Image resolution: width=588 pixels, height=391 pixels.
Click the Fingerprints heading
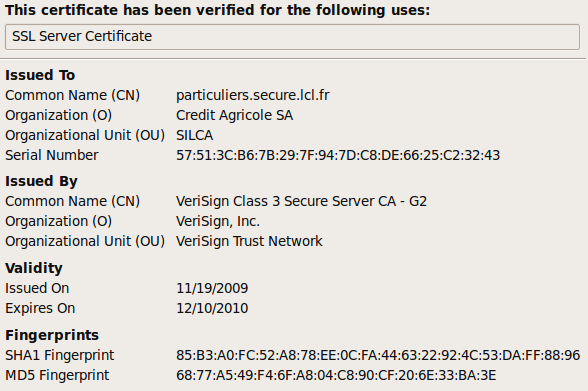pyautogui.click(x=52, y=335)
